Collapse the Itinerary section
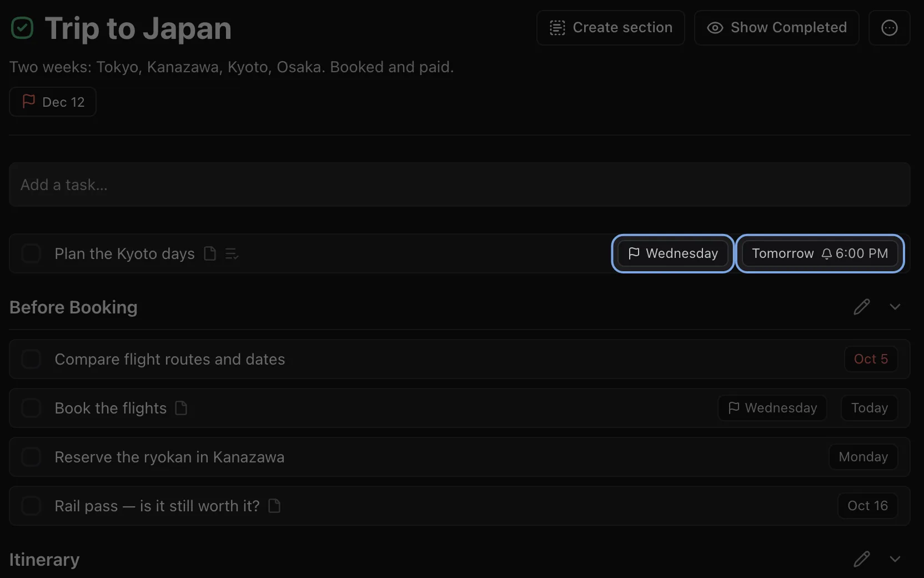 click(895, 559)
